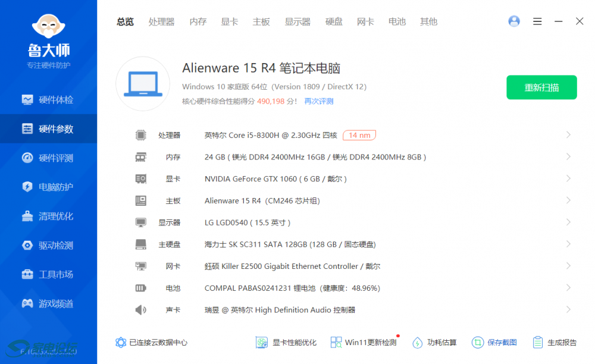Open 游戏频道 gamepad icon
This screenshot has height=364, width=595.
pos(27,303)
